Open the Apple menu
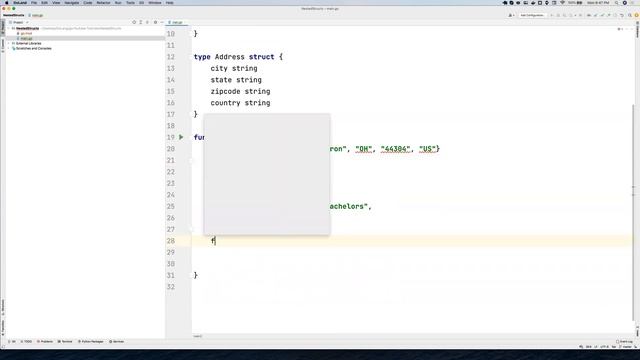Image resolution: width=640 pixels, height=360 pixels. (7, 3)
